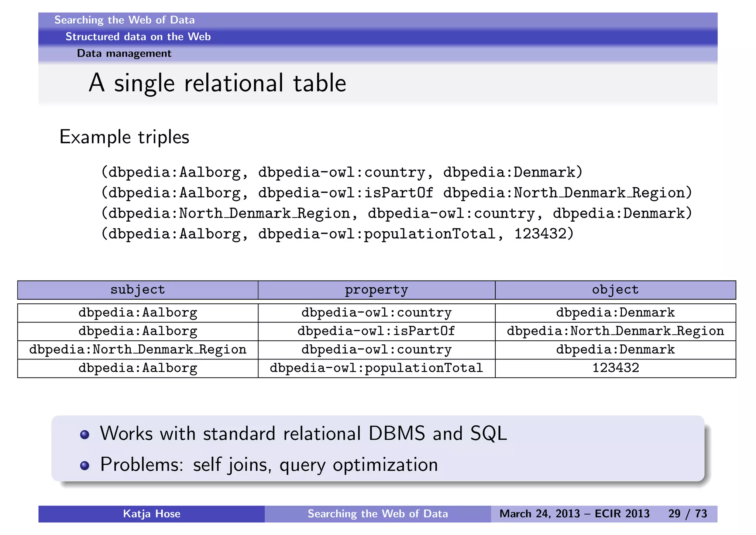Select the 'Example triples' heading
Image resolution: width=756 pixels, height=535 pixels.
click(x=124, y=137)
